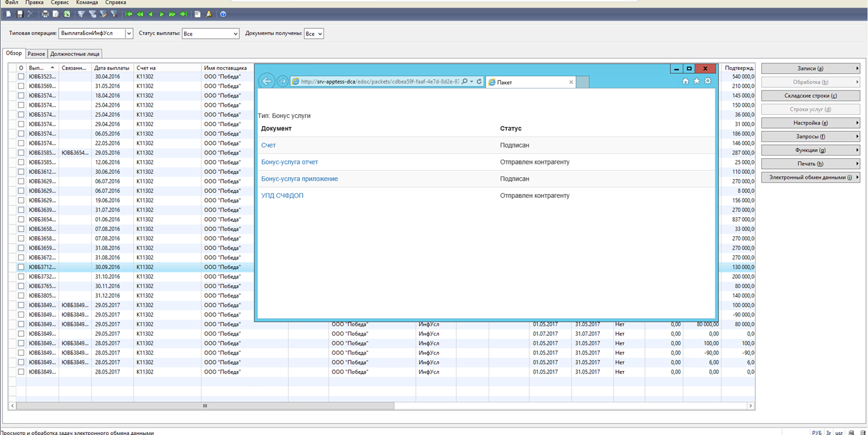The height and width of the screenshot is (435, 868).
Task: Open Print preview from the toolbar
Action: click(x=56, y=14)
